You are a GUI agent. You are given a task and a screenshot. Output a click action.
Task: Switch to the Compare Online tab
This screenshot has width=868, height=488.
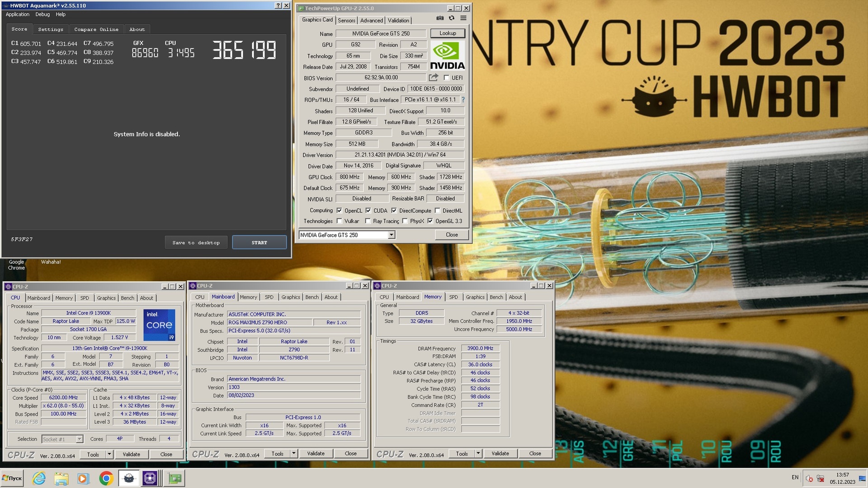coord(96,29)
